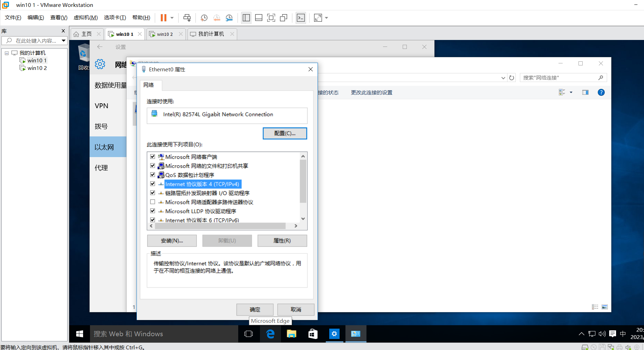This screenshot has height=350, width=644.
Task: Click the 安装(N)... button
Action: tap(172, 241)
